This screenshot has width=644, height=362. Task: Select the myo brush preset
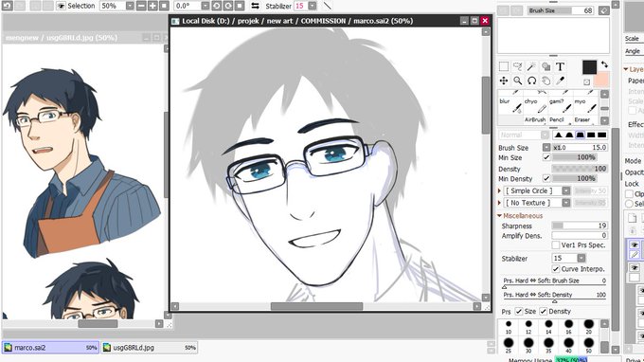point(585,105)
